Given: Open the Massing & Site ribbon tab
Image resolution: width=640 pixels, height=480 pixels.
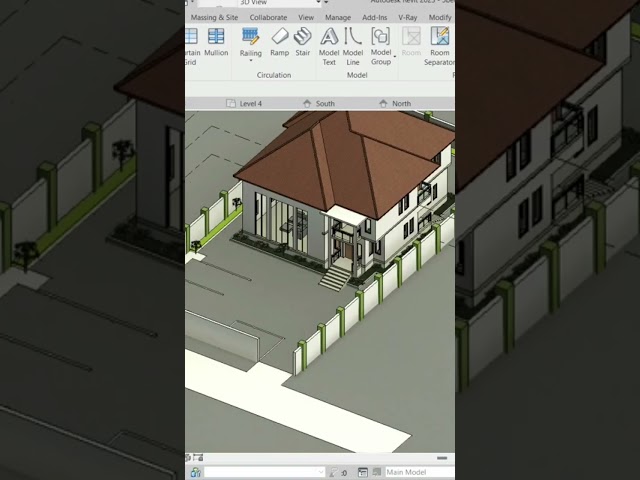Looking at the screenshot, I should pyautogui.click(x=214, y=18).
